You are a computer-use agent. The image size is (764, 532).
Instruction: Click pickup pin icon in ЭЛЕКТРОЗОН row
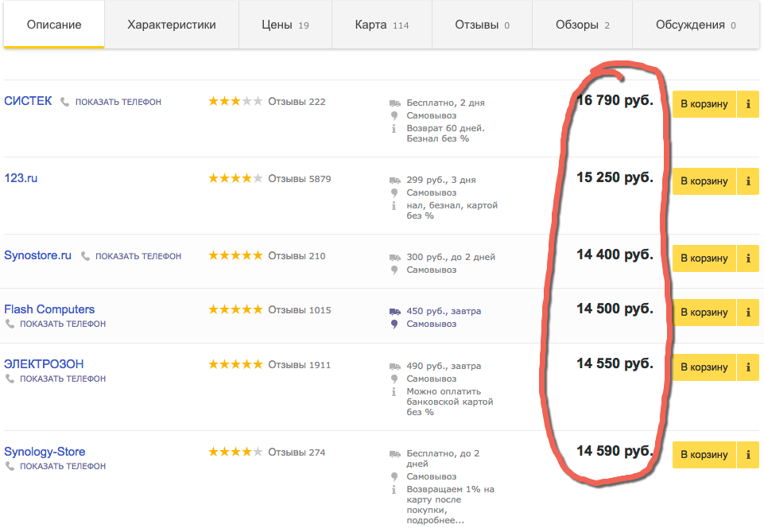pos(394,379)
